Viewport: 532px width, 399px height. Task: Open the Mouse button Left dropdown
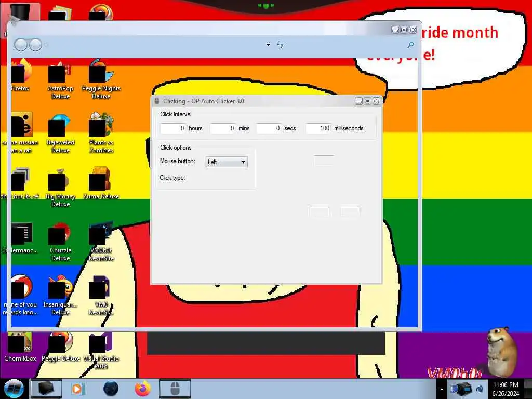(x=227, y=162)
